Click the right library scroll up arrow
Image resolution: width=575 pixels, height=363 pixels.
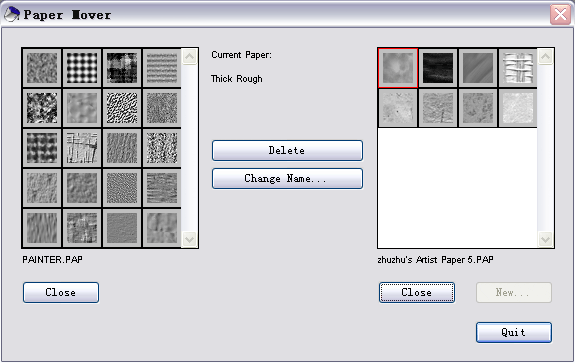[545, 56]
